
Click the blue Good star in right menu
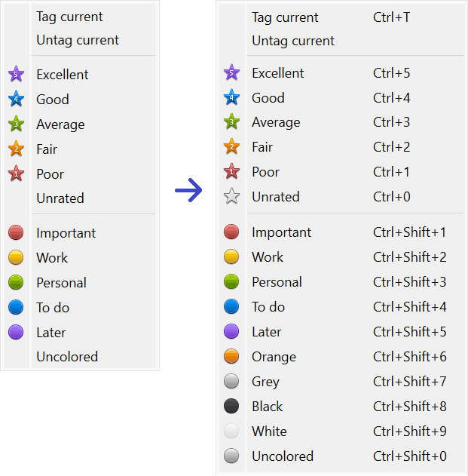point(231,97)
